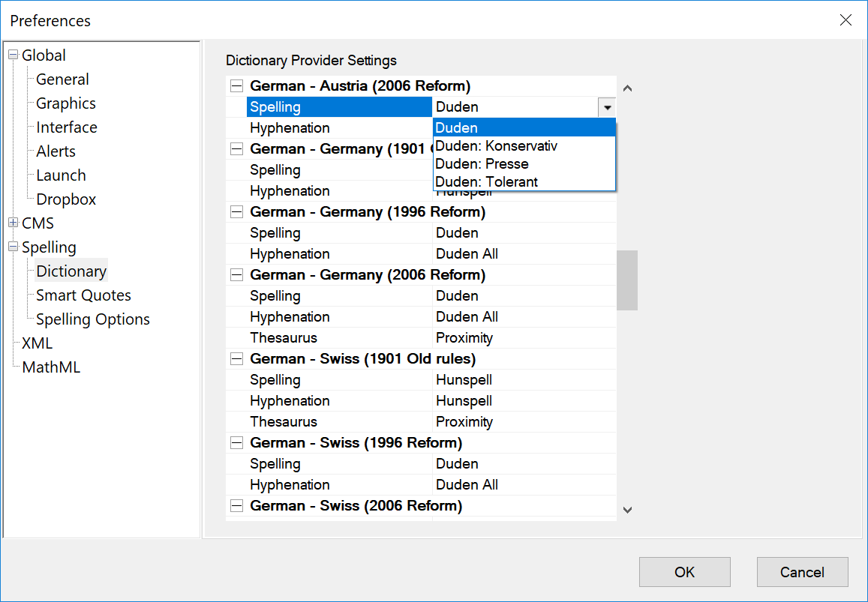The height and width of the screenshot is (602, 868).
Task: Select Thesaurus row under German - Germany (2006 Reform)
Action: click(284, 338)
